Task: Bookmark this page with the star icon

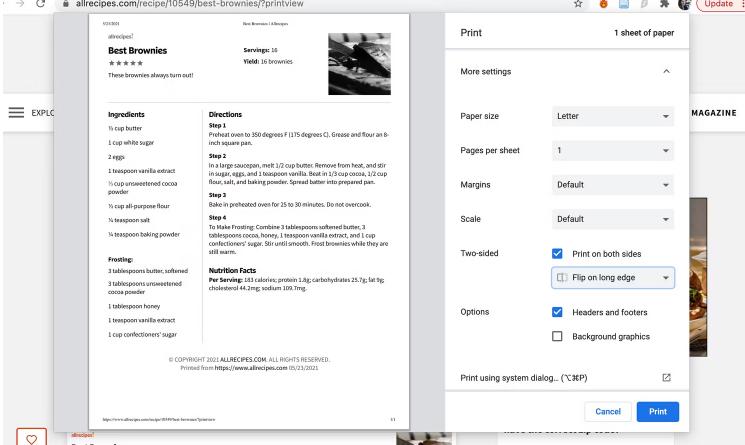Action: [x=578, y=4]
